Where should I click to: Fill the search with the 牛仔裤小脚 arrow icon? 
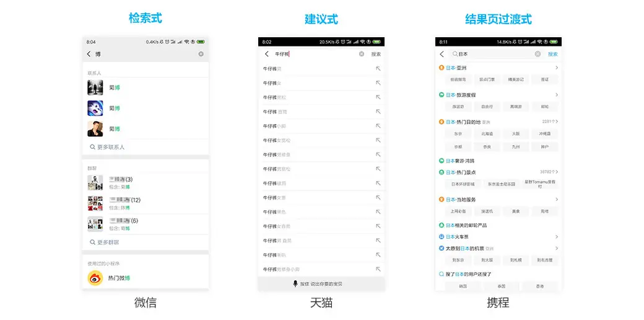(x=378, y=126)
